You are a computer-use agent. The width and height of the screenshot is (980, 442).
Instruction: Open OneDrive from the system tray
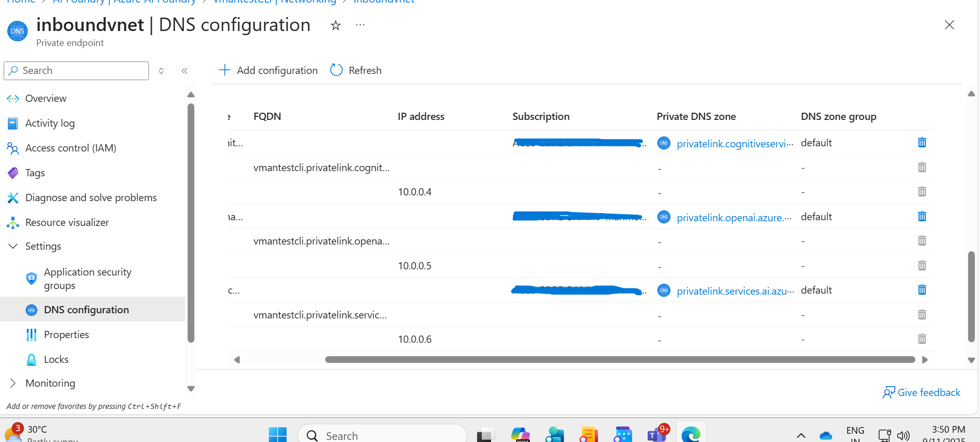point(825,435)
